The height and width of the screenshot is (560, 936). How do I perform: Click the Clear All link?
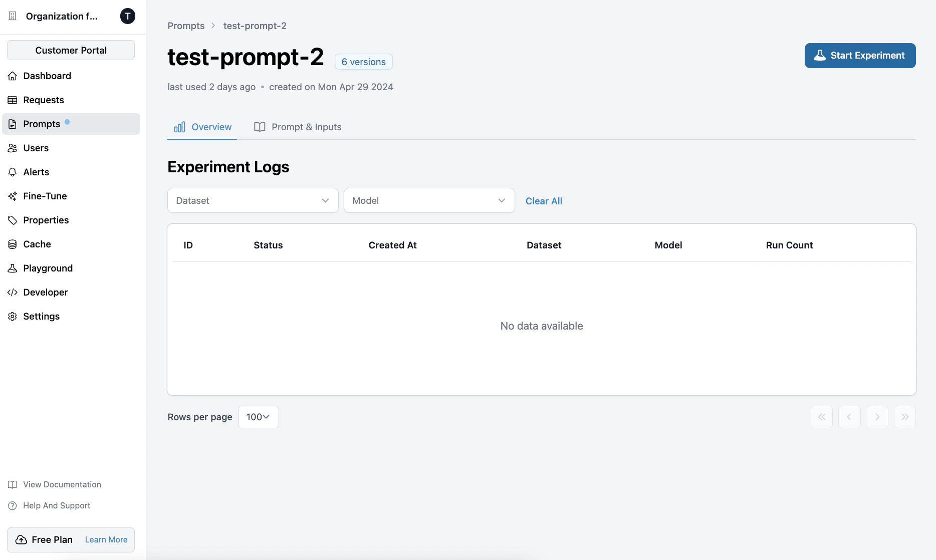544,201
